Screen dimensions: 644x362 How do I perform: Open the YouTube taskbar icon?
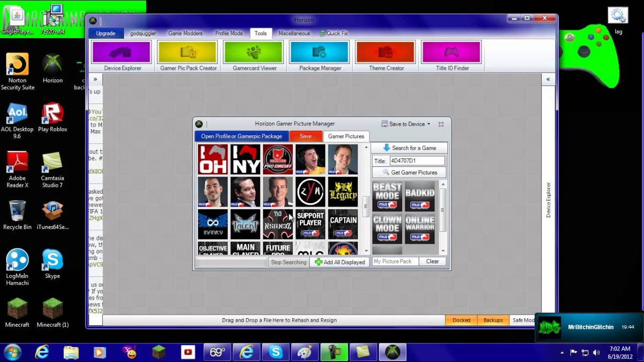click(188, 352)
